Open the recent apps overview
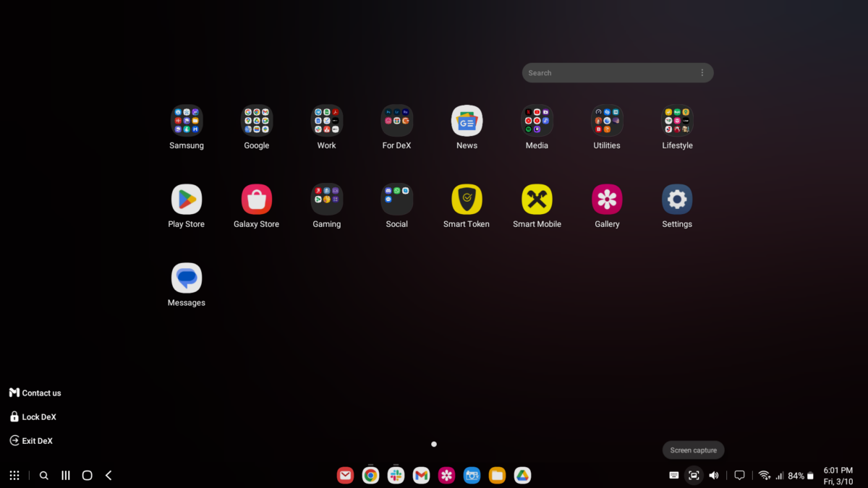 point(65,475)
